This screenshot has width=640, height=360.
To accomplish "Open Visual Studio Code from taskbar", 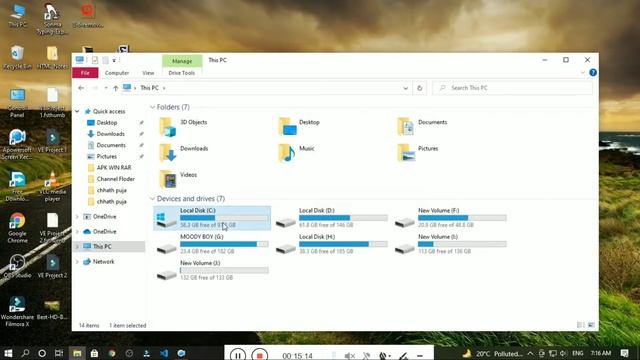I will pyautogui.click(x=164, y=353).
